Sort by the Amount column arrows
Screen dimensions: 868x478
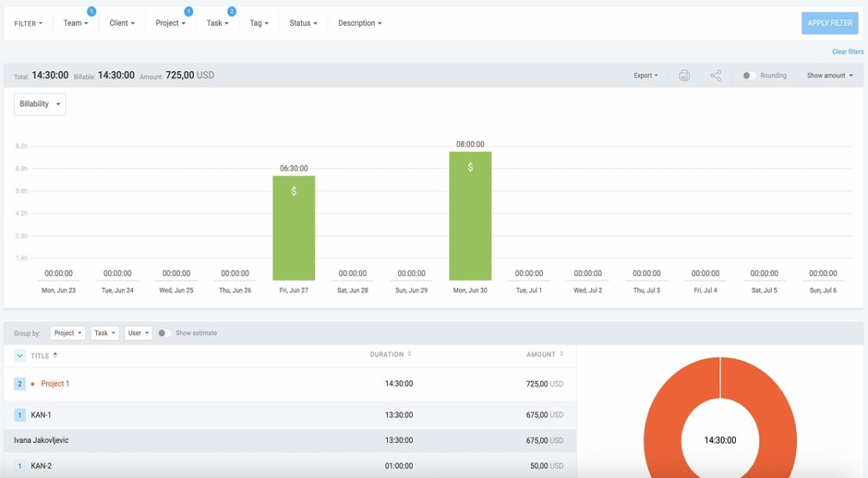561,354
